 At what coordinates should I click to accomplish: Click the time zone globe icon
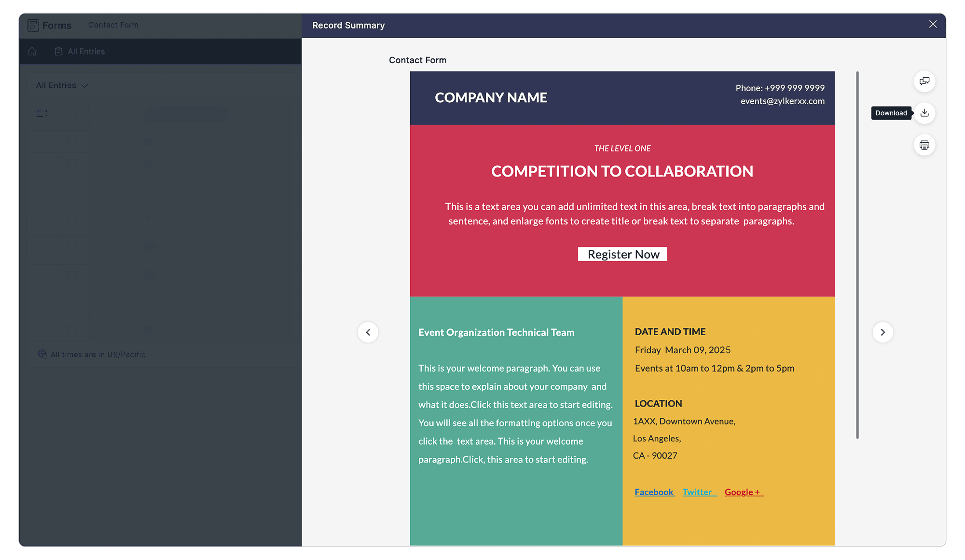(x=42, y=354)
